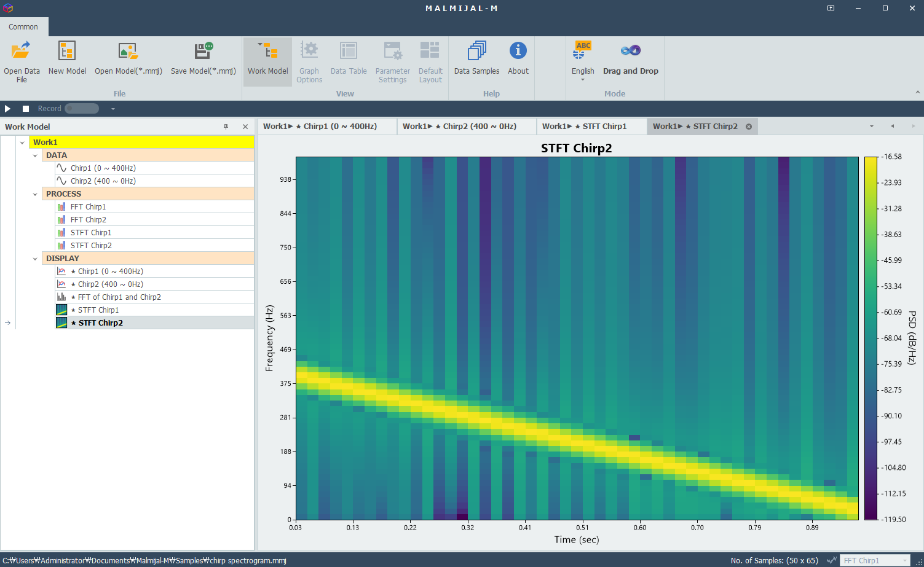Screen dimensions: 924x567
Task: Select ★ STFT Chirp2 display item
Action: click(x=154, y=323)
